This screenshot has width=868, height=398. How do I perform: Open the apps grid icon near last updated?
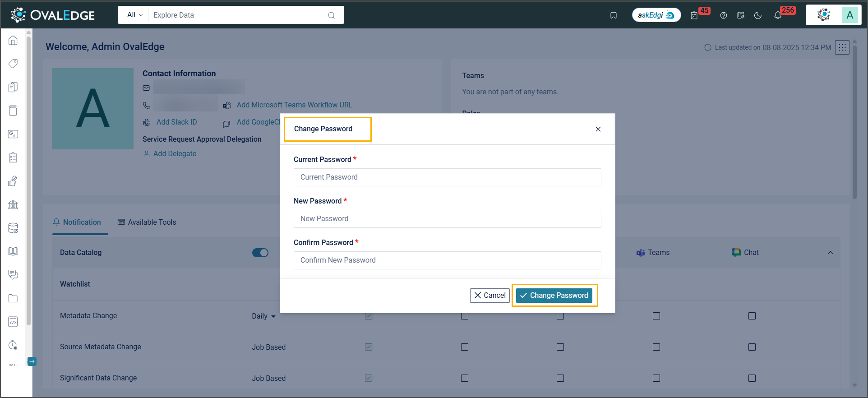pos(842,47)
